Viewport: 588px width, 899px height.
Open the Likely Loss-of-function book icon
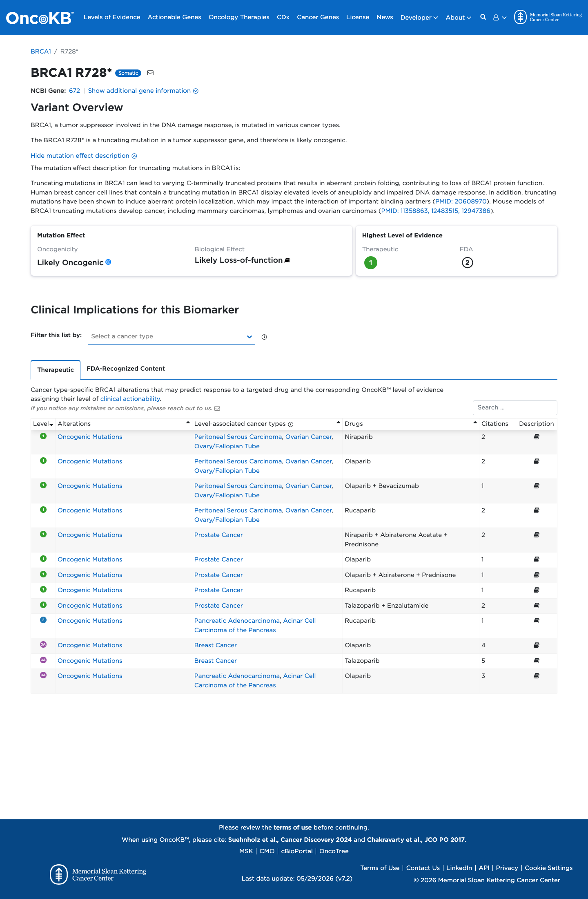[x=287, y=260]
